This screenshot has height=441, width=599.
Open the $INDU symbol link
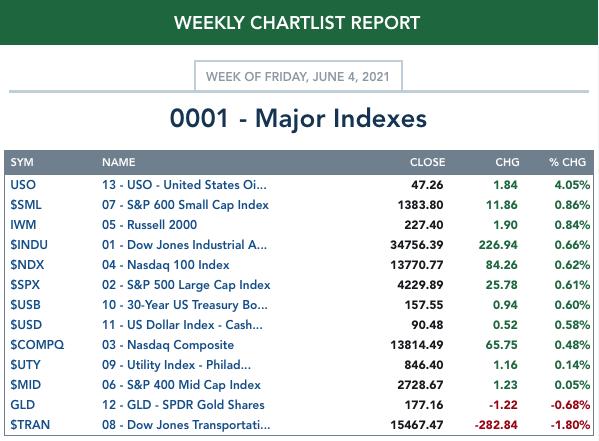pos(29,245)
